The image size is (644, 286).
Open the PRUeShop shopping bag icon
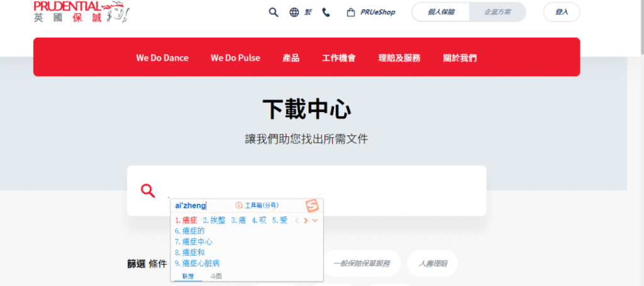coord(351,13)
